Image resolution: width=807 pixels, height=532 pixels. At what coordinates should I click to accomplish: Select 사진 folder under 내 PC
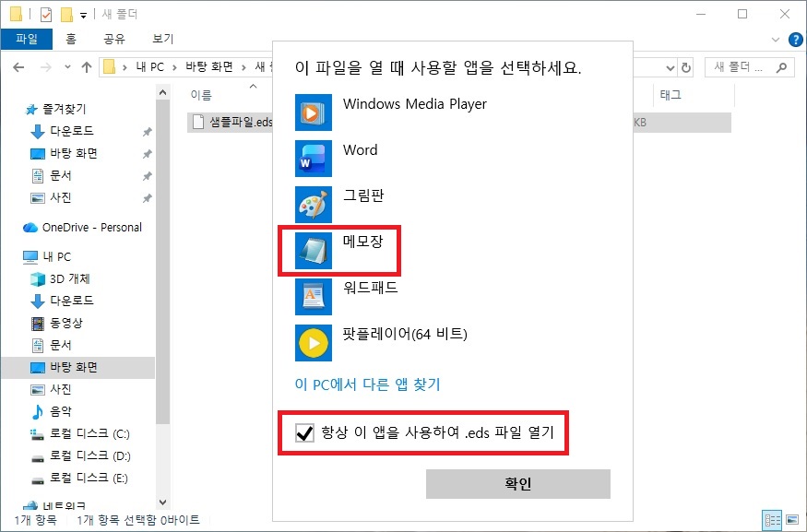[x=60, y=389]
